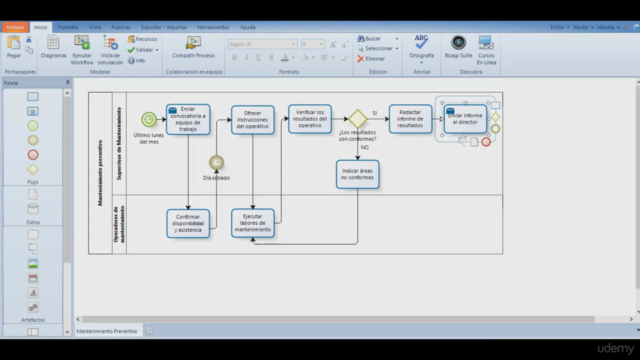Open the Info option
The width and height of the screenshot is (640, 360).
[136, 60]
